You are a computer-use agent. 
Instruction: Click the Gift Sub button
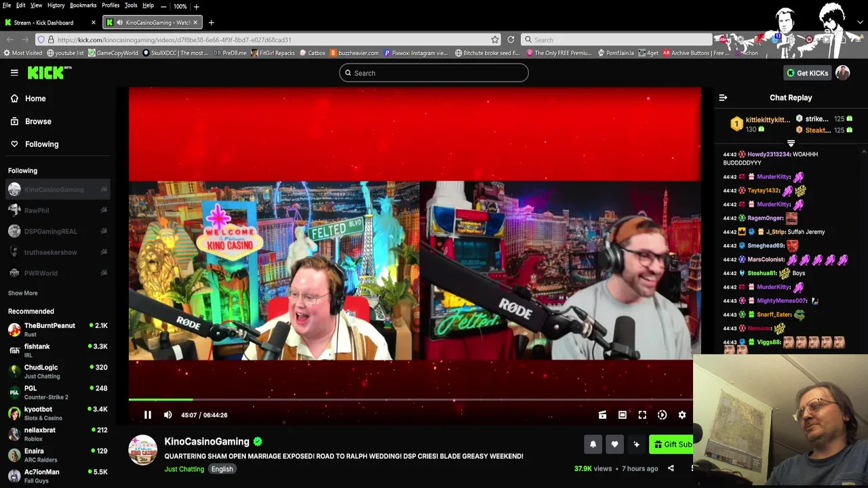671,445
